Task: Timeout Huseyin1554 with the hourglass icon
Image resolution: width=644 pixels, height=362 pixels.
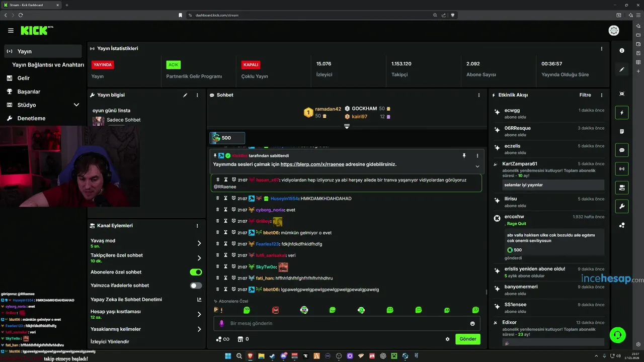Action: point(226,198)
